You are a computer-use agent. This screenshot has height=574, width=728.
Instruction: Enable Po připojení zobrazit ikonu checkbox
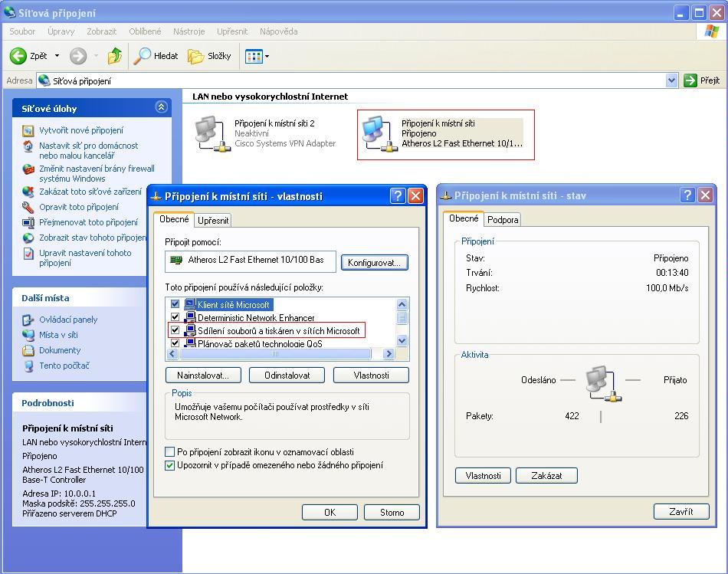click(x=170, y=452)
